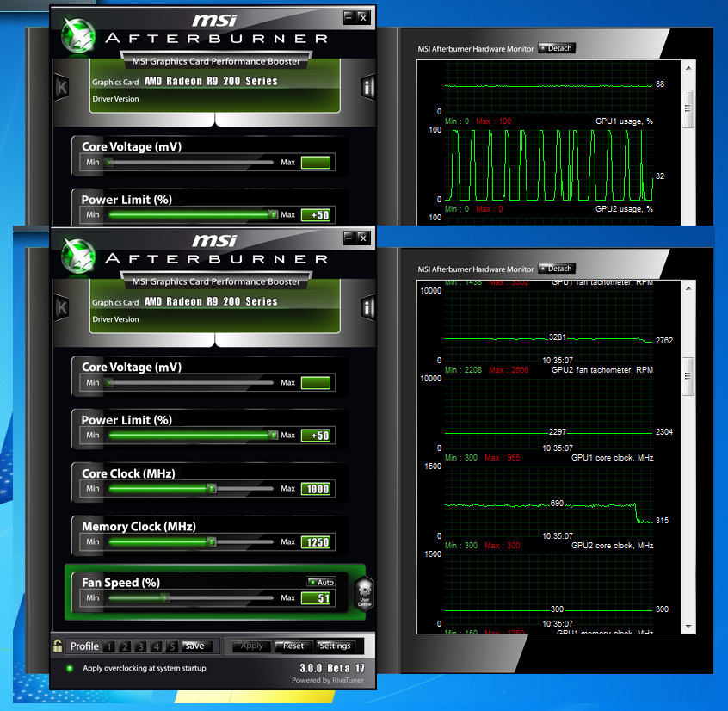Screen dimensions: 728x711
Task: Click Power Limit slider handle in upper window
Action: pyautogui.click(x=274, y=214)
